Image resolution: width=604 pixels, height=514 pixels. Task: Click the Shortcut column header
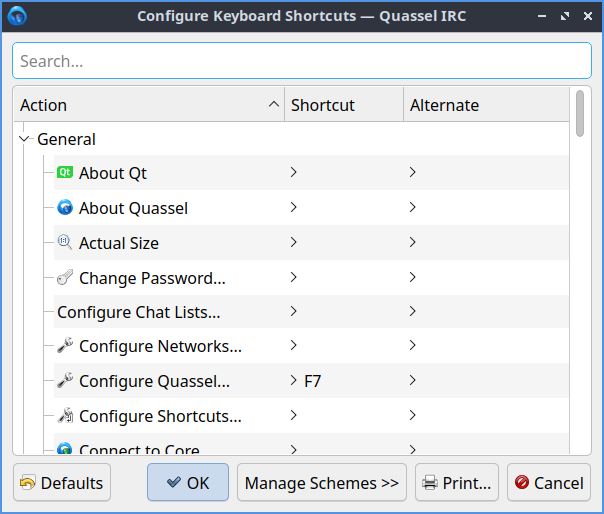pos(343,105)
